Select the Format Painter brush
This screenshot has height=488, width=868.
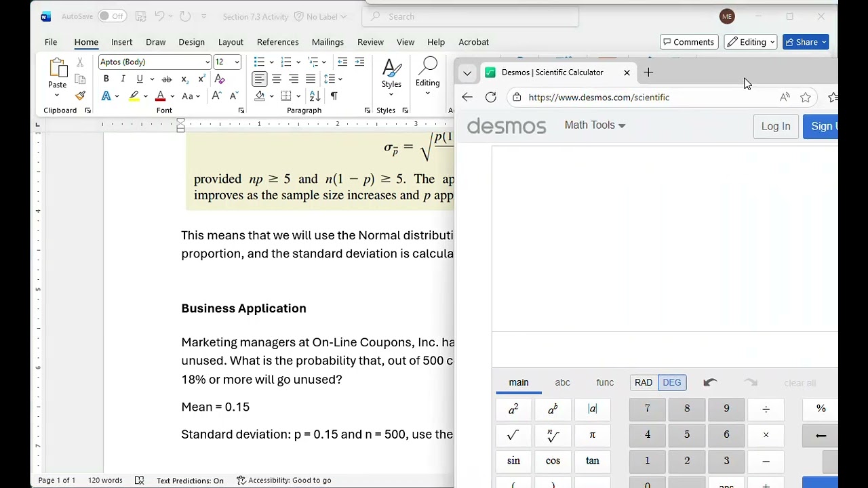click(80, 96)
